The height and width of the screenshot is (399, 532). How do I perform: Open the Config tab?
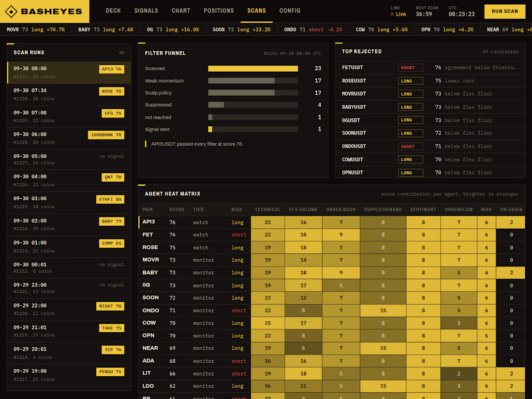pos(290,11)
